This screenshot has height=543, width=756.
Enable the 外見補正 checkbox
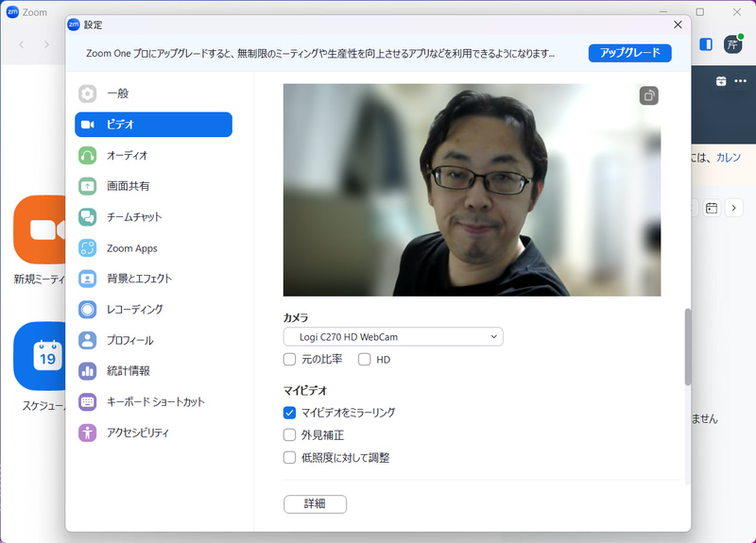[289, 435]
